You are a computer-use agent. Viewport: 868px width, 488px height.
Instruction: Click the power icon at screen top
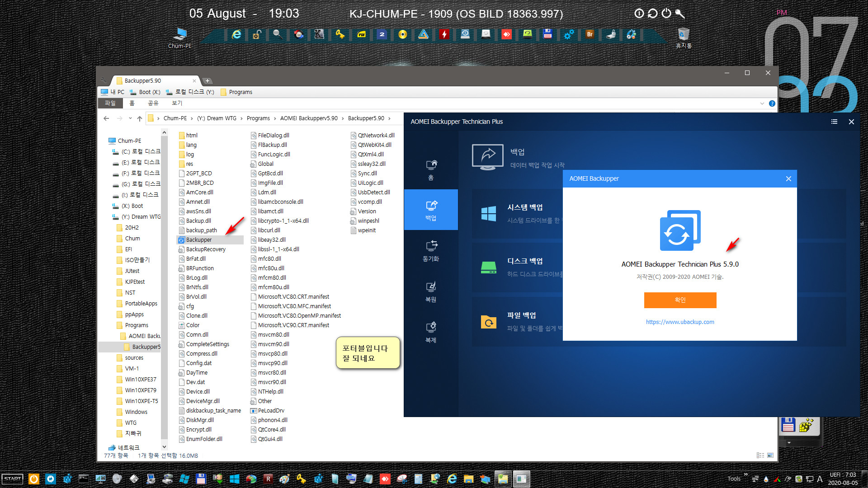tap(666, 14)
